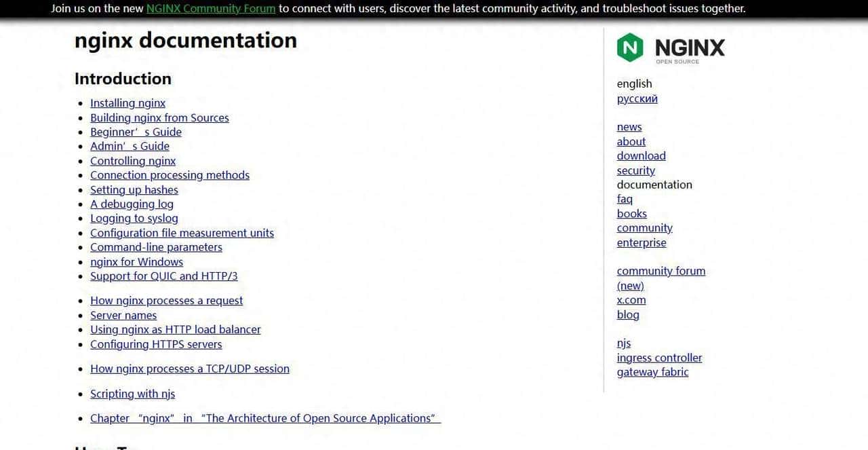Screen dimensions: 868x450
Task: Open the Installing nginx guide
Action: (127, 103)
